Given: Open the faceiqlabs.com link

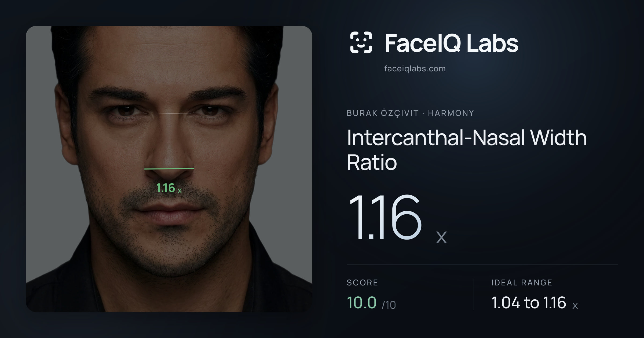Looking at the screenshot, I should (415, 69).
